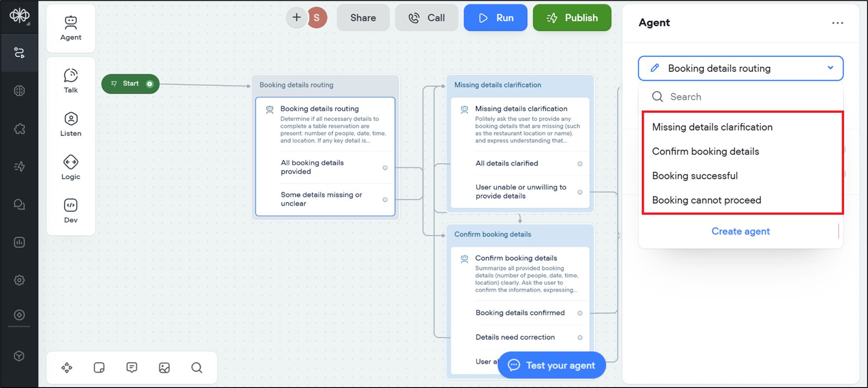Select the Agent tool in the palette
Screen dimensions: 868x388
pos(70,28)
